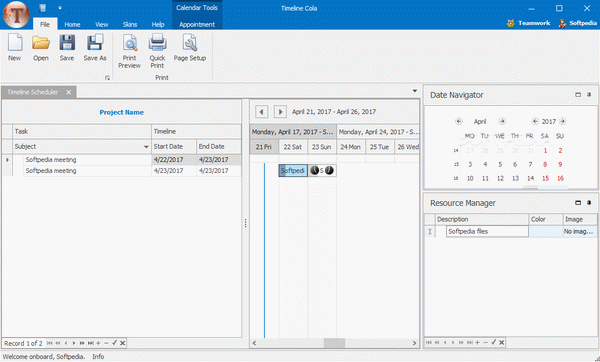Screen dimensions: 600x362
Task: Toggle pin on the Resource Manager panel
Action: tap(589, 203)
